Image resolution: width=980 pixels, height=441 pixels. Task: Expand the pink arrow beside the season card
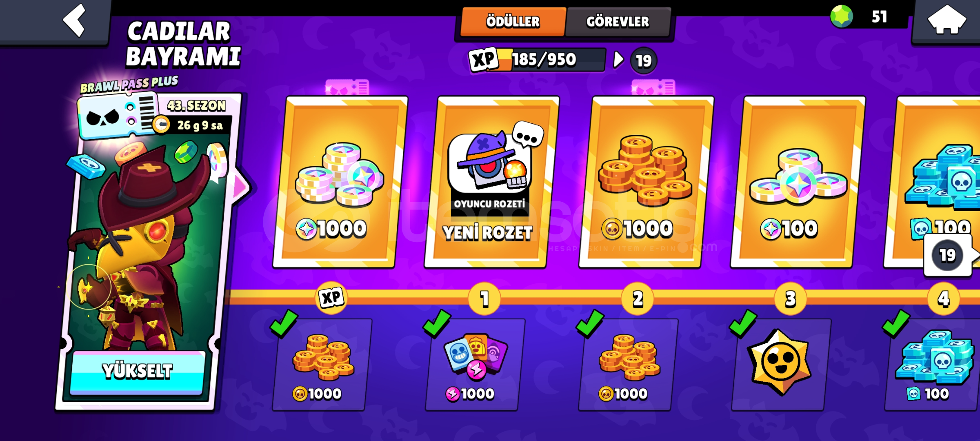click(x=241, y=187)
